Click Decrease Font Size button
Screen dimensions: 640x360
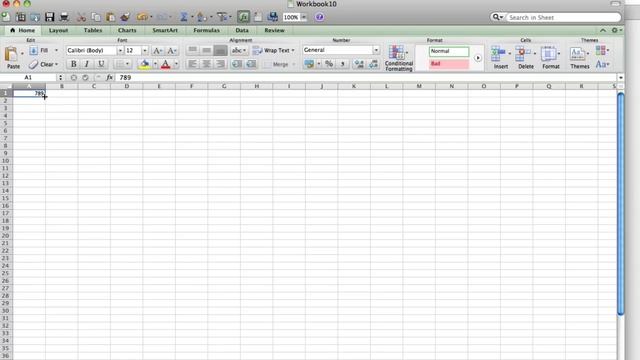pyautogui.click(x=172, y=51)
